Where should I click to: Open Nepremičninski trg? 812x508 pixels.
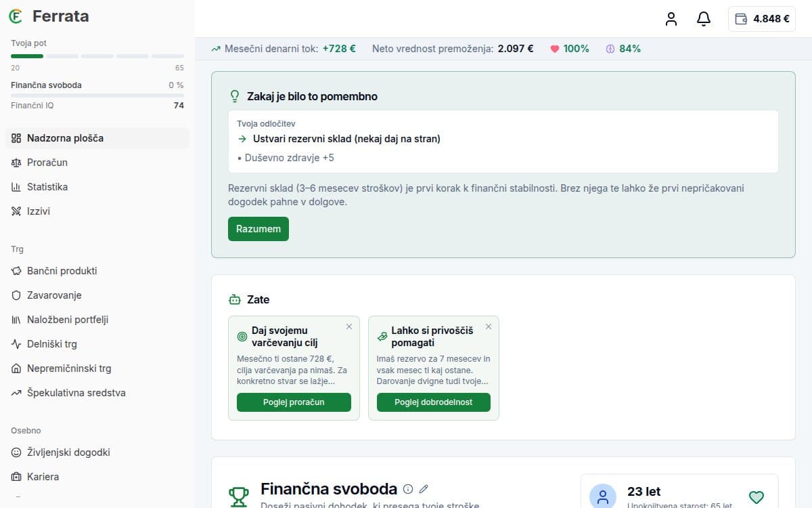tap(97, 368)
